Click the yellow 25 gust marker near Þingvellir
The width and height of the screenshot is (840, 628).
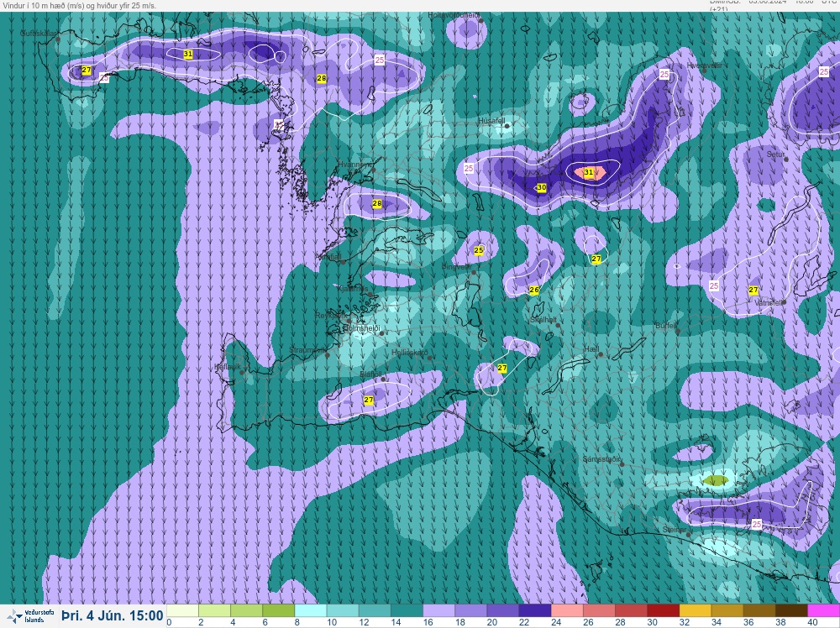pyautogui.click(x=479, y=250)
